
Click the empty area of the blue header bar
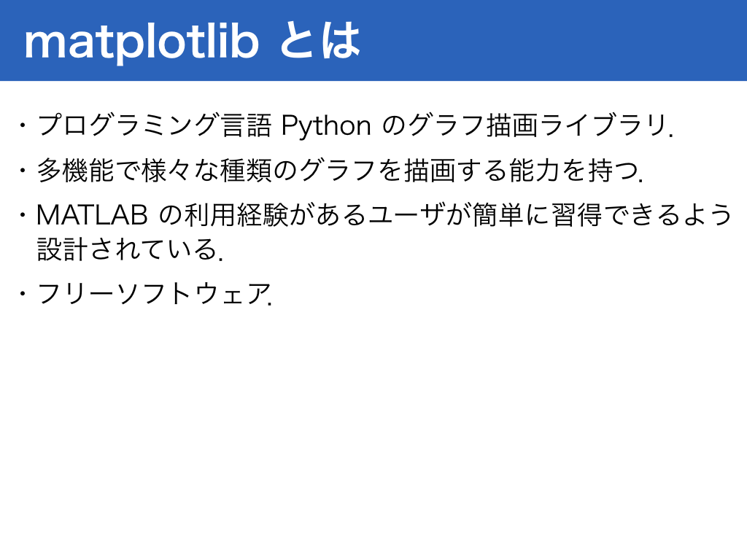[x=553, y=41]
